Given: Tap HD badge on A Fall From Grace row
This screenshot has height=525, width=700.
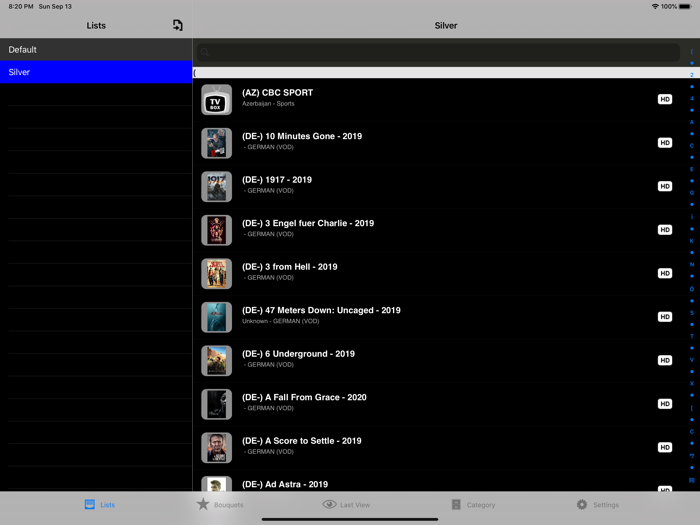Looking at the screenshot, I should [x=665, y=404].
